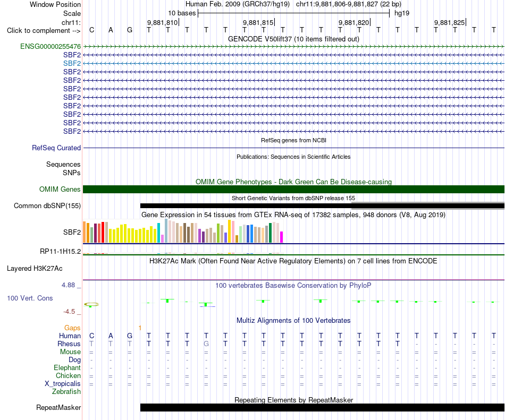Image resolution: width=505 pixels, height=420 pixels.
Task: Click 'OMIM Gene Phenotypes' track title
Action: click(x=293, y=182)
